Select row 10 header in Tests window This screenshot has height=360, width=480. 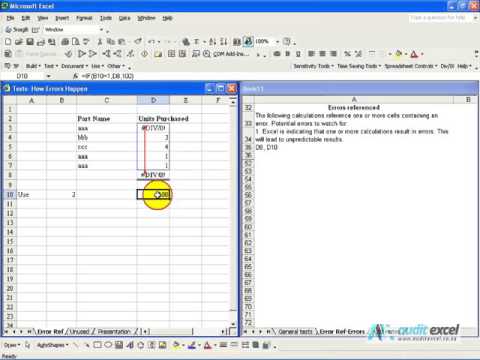(x=10, y=195)
